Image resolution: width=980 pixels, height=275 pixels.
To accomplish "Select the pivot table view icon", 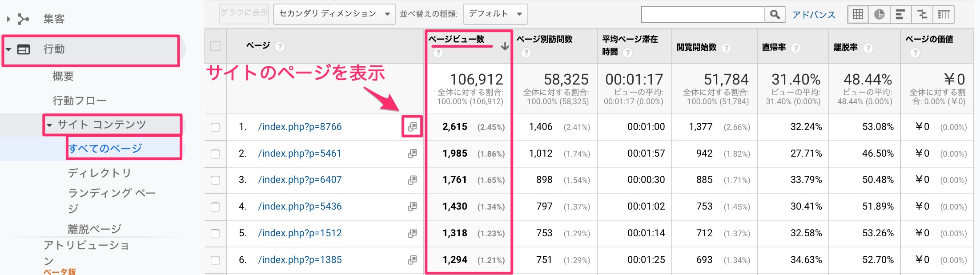I will (944, 15).
